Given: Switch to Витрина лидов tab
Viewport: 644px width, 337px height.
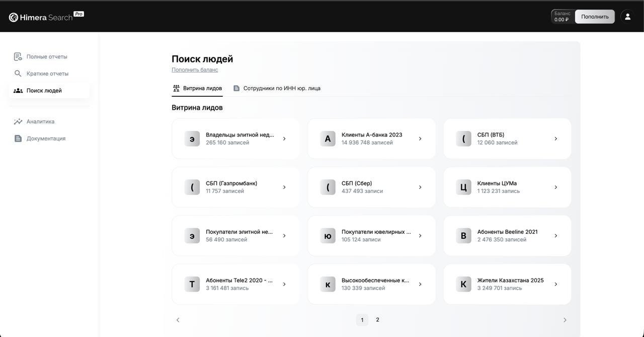Looking at the screenshot, I should pos(197,88).
